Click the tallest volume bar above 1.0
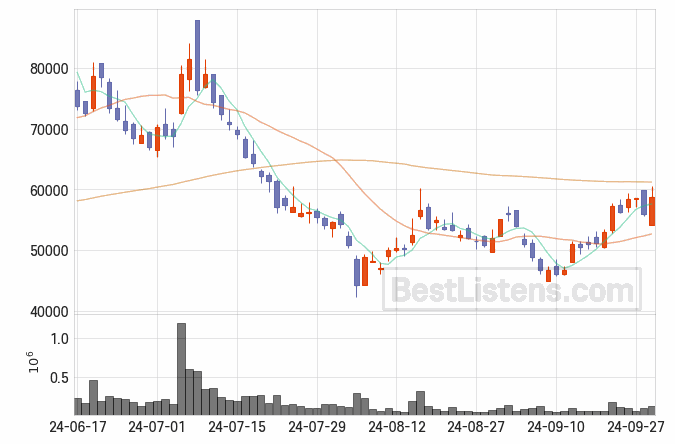 182,369
